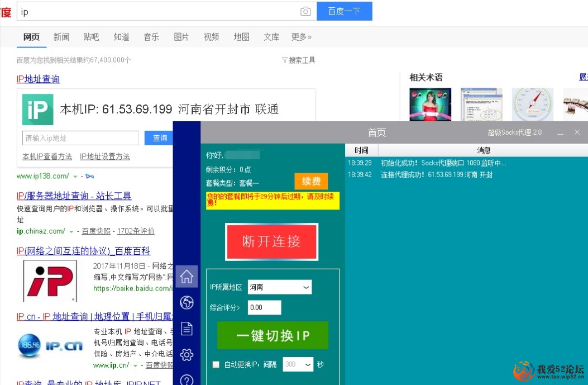
Task: Click the paw icon next to ip138.com
Action: (90, 176)
